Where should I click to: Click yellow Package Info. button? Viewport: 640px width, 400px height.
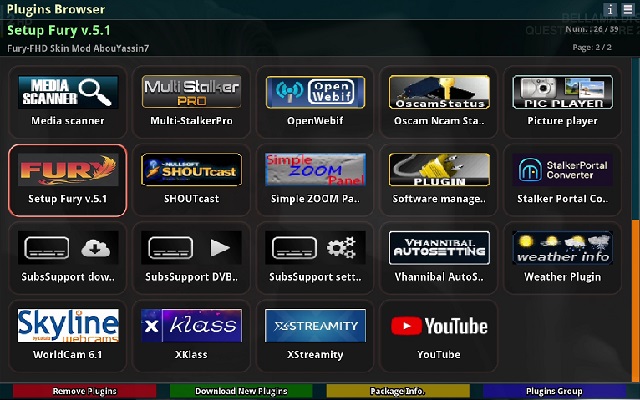pos(398,391)
